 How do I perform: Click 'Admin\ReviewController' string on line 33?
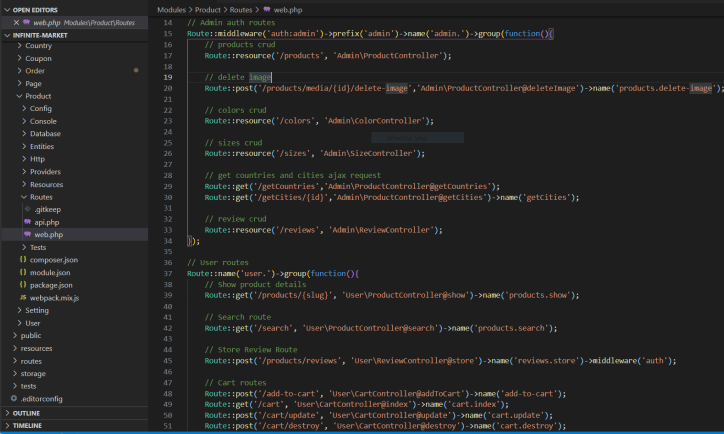pyautogui.click(x=381, y=230)
